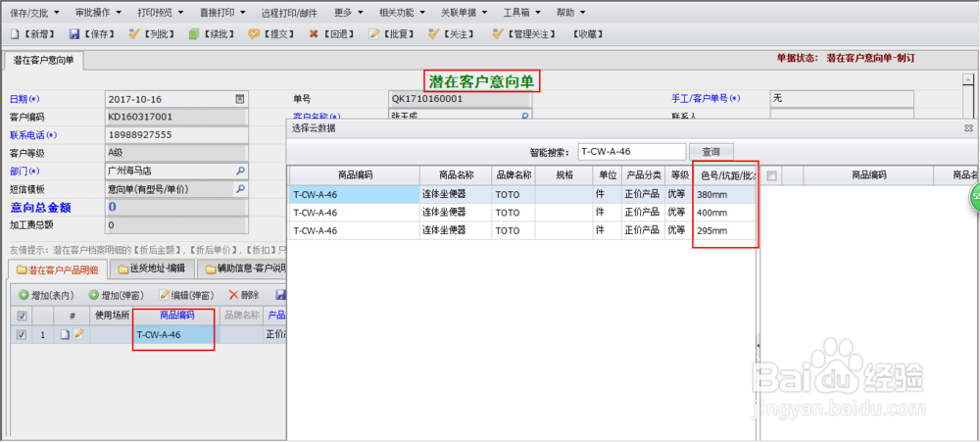Click 品牌名称 column header in dialog
Viewport: 980px width, 442px height.
(x=514, y=175)
